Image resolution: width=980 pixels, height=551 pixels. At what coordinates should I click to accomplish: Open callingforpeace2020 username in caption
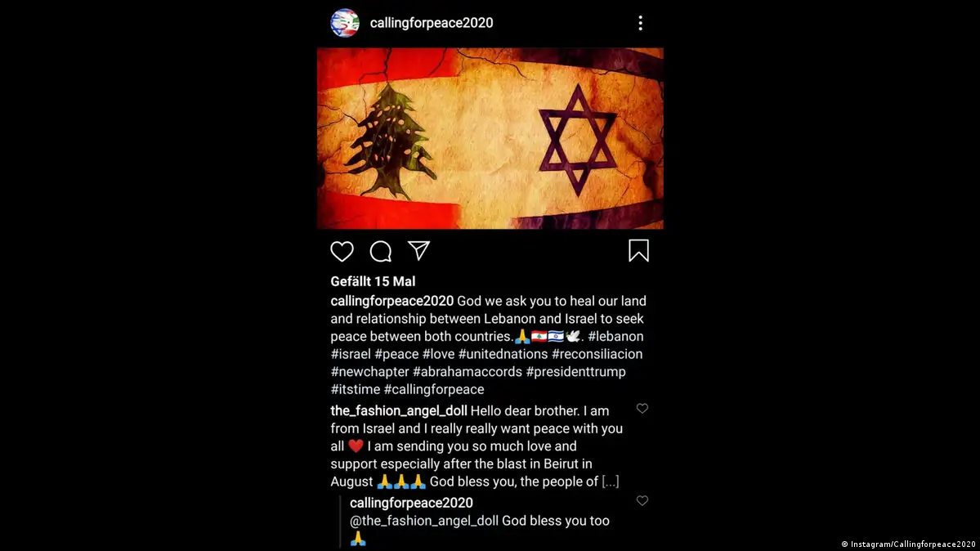click(x=392, y=302)
